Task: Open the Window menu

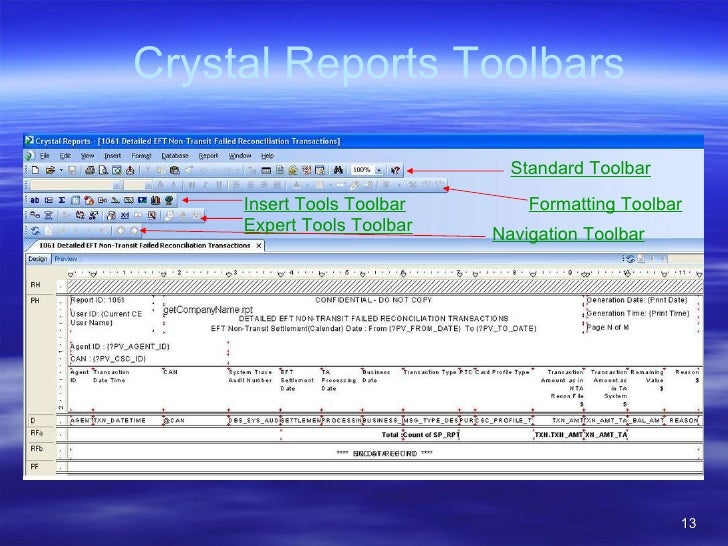Action: [x=240, y=156]
